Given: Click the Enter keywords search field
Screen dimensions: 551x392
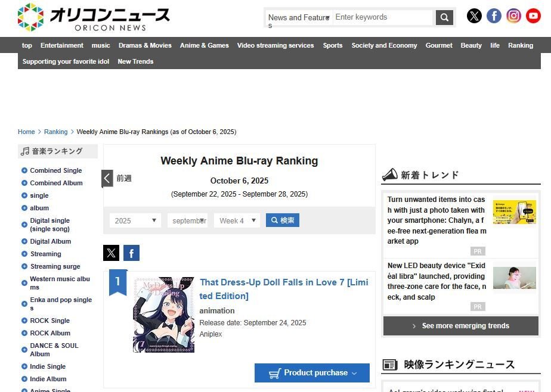Looking at the screenshot, I should pos(383,17).
